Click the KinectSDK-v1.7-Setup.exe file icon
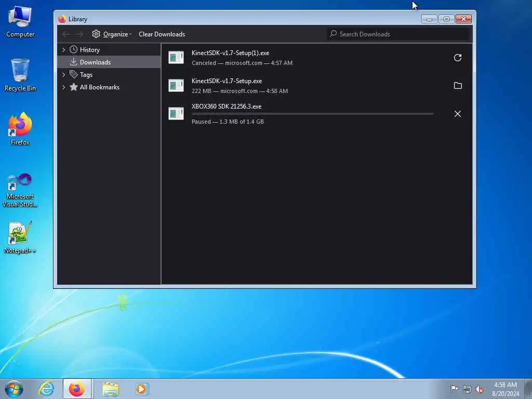This screenshot has height=399, width=532. point(176,86)
